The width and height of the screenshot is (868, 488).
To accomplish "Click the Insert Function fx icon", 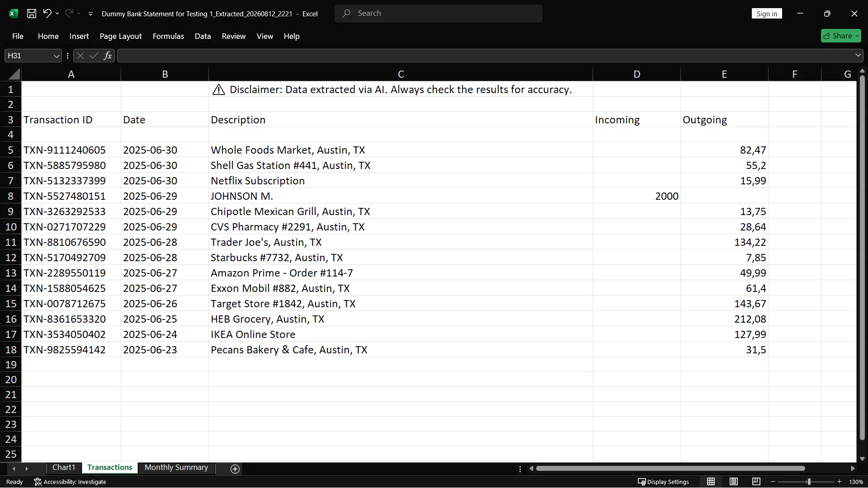I will [108, 56].
